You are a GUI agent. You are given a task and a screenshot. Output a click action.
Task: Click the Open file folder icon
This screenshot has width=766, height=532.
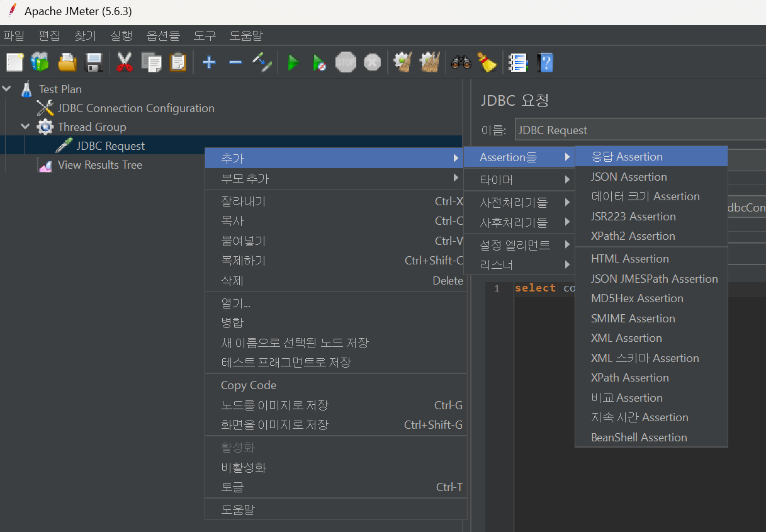(x=67, y=62)
